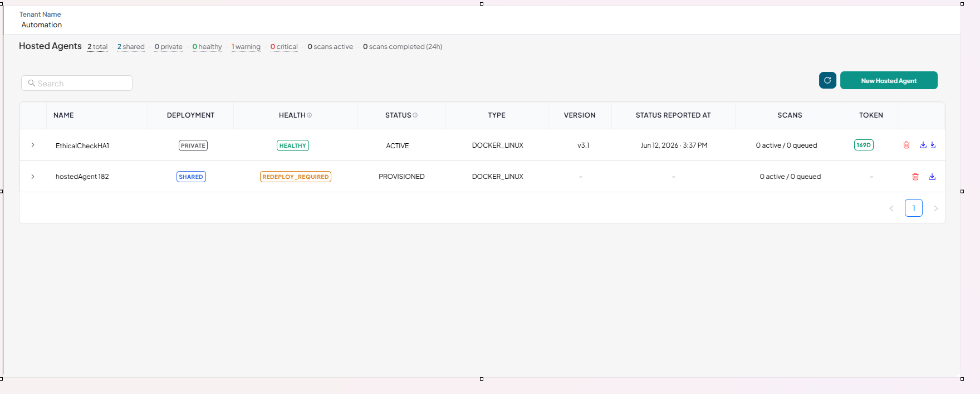The width and height of the screenshot is (980, 394).
Task: Select page 1 in pagination
Action: pyautogui.click(x=914, y=208)
